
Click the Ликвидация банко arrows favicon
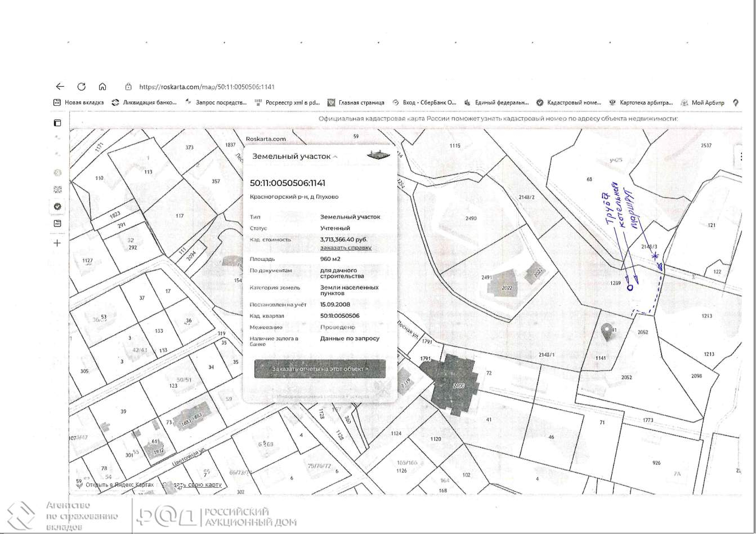coord(115,103)
